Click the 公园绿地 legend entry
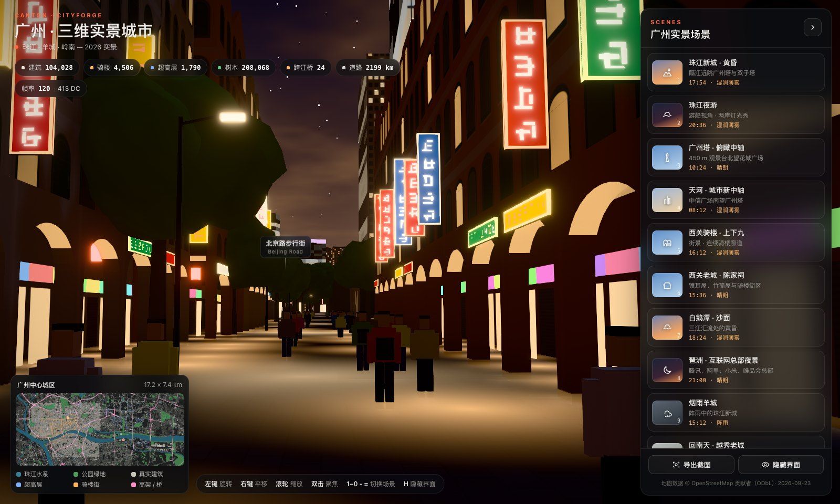 coord(90,474)
